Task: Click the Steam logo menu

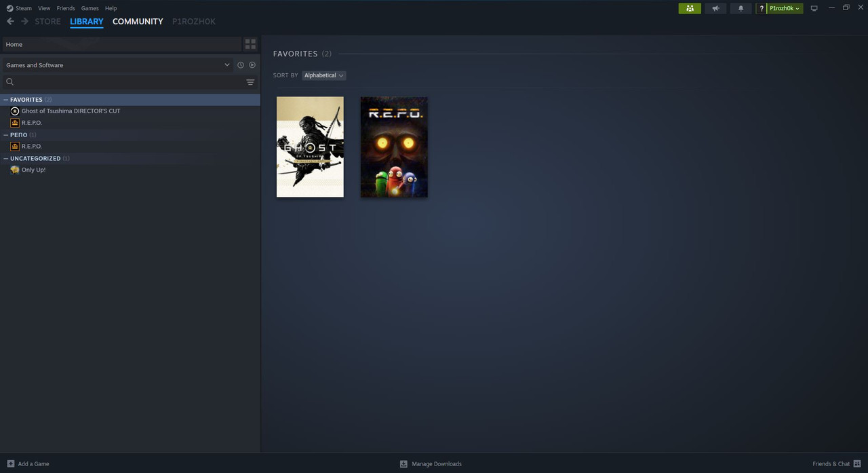Action: click(x=9, y=8)
